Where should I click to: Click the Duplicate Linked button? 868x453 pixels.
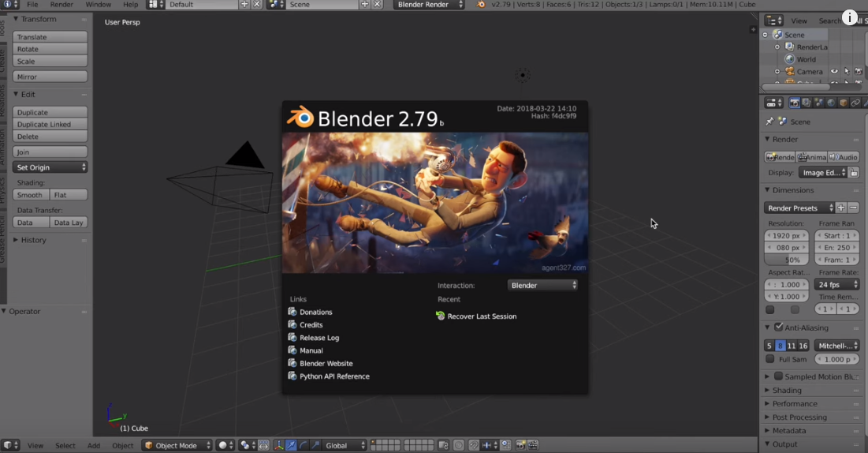[50, 124]
